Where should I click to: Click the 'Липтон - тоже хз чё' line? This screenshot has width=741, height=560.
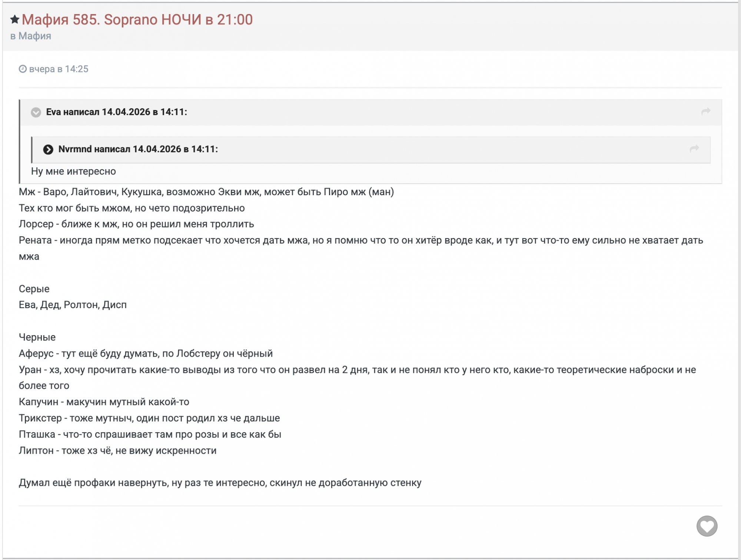(117, 450)
